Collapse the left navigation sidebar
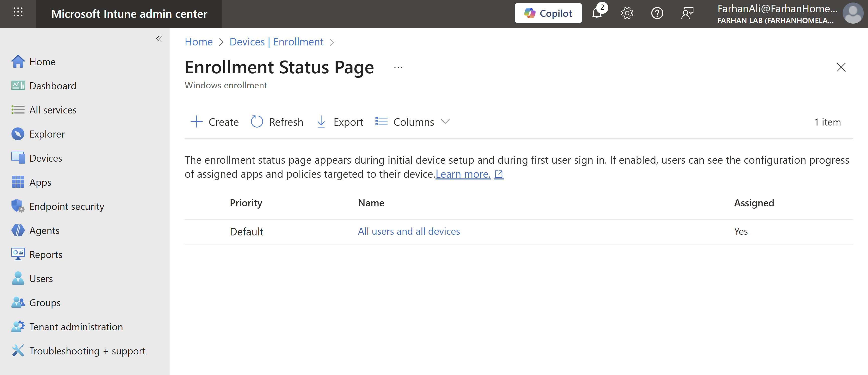 pyautogui.click(x=159, y=39)
